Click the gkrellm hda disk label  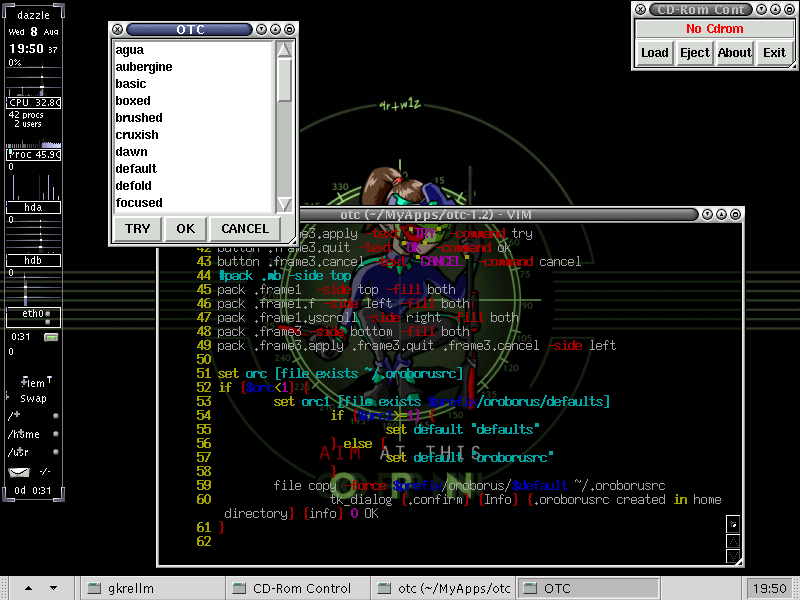click(34, 207)
